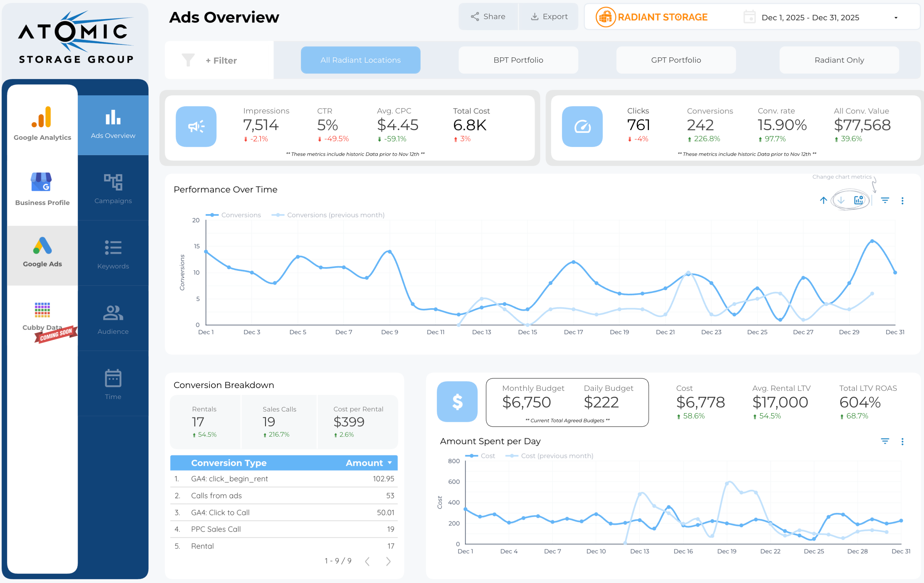This screenshot has height=583, width=924.
Task: Open the Audience page
Action: point(113,319)
